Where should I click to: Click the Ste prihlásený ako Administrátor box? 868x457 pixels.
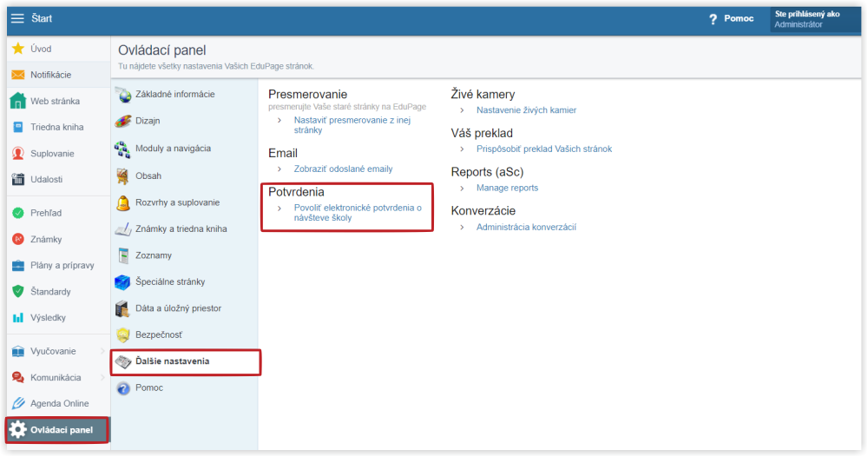(815, 19)
